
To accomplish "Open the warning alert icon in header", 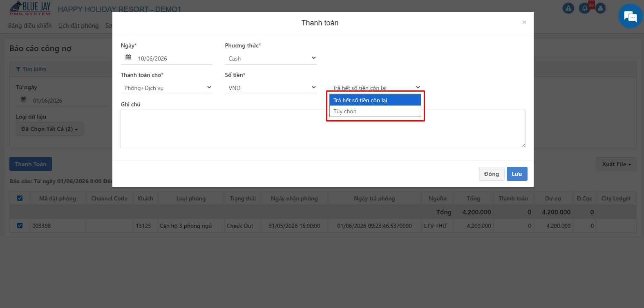I will 568,8.
